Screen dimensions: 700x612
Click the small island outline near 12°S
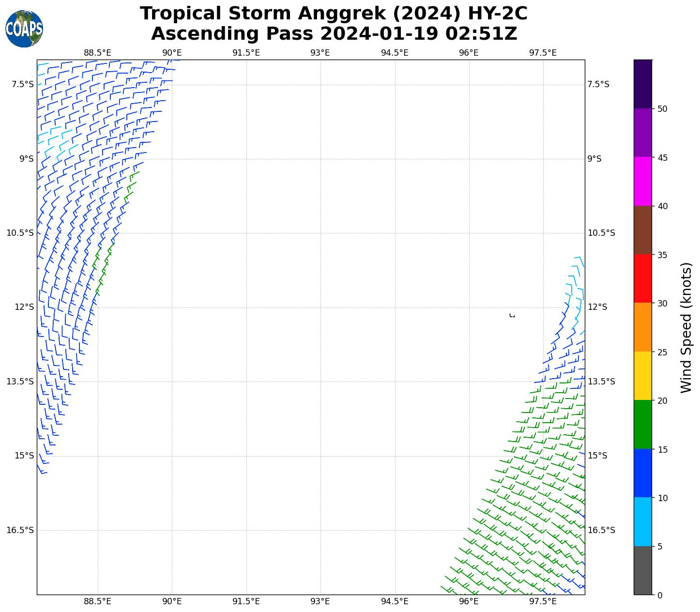pos(512,316)
